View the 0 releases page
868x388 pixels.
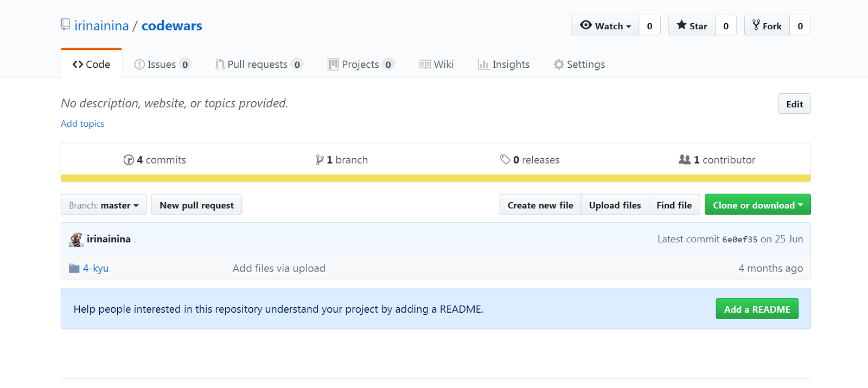pos(529,160)
